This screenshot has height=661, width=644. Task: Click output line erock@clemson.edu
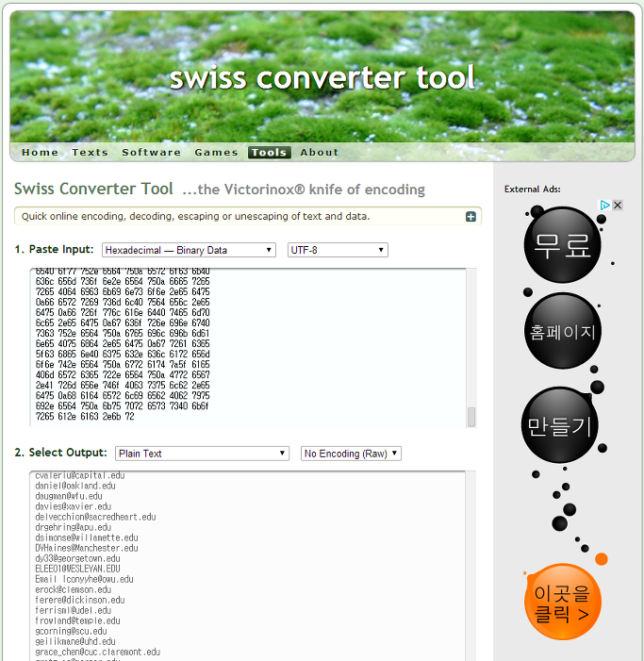(x=74, y=589)
